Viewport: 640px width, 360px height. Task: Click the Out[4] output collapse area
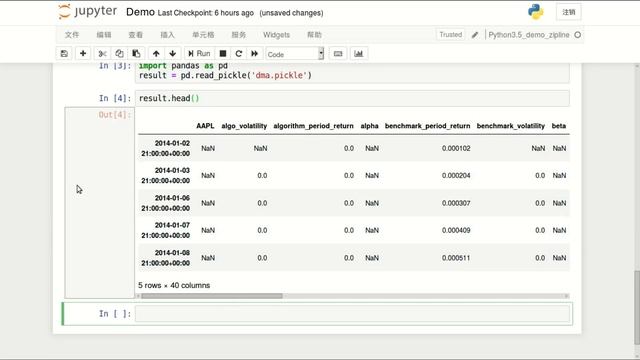pyautogui.click(x=100, y=203)
